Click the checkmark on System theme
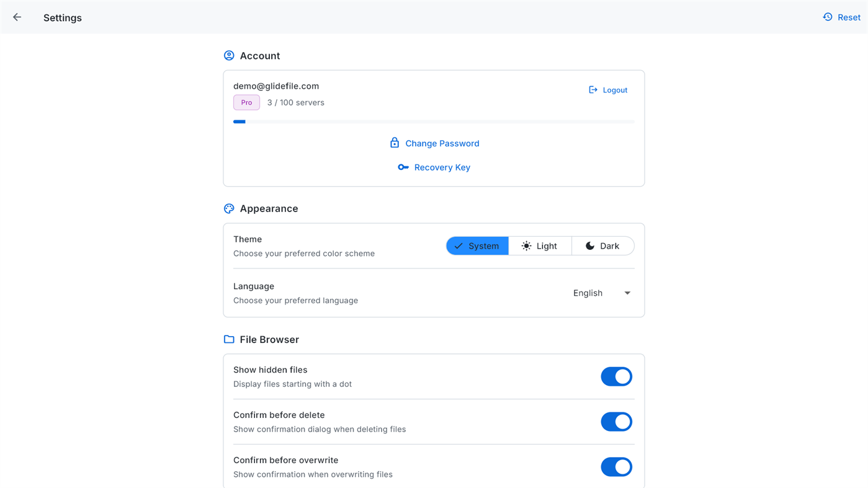This screenshot has width=868, height=488. point(459,246)
